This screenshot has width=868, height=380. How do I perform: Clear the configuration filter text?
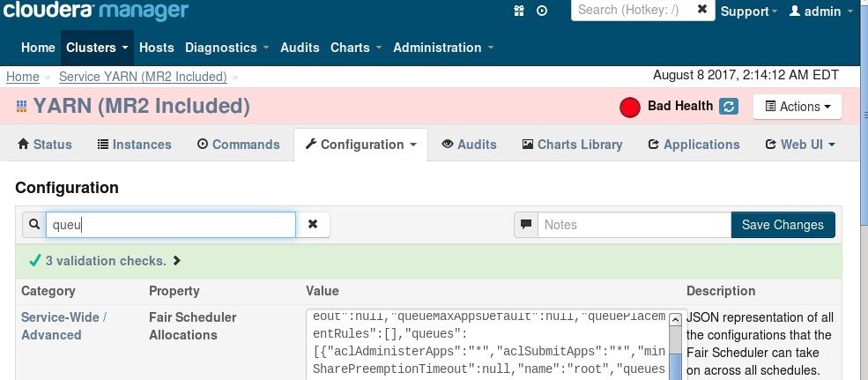[x=313, y=225]
